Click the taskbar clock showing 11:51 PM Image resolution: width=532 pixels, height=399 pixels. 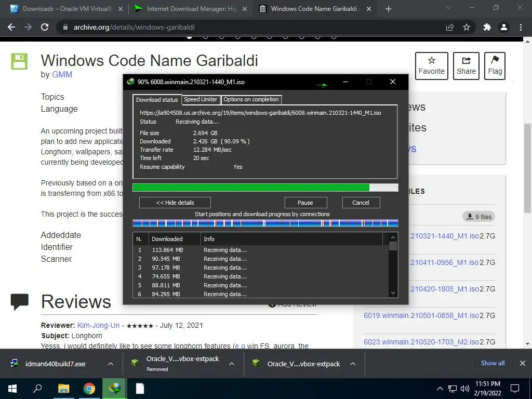487,389
